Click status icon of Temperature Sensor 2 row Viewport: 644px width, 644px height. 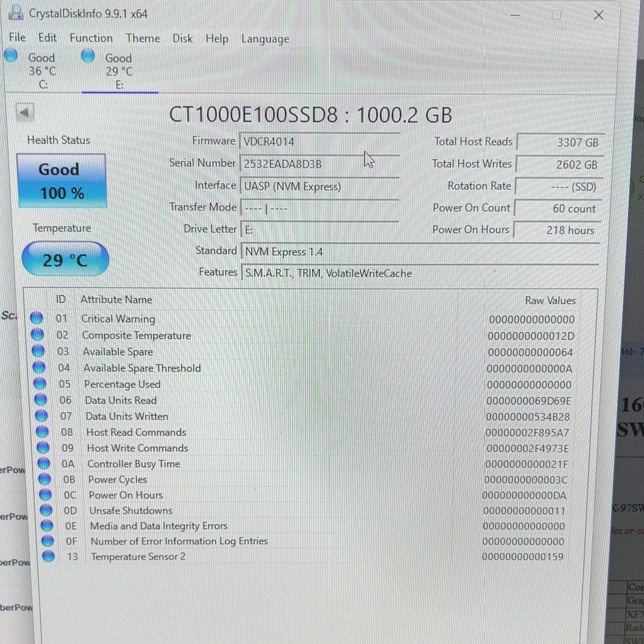point(48,556)
